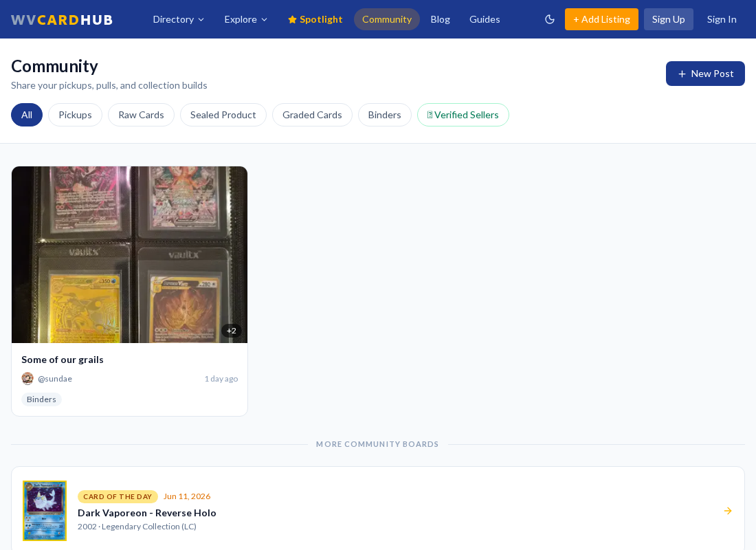Screen dimensions: 756x550
Task: Filter posts by Raw Cards
Action: [x=142, y=115]
